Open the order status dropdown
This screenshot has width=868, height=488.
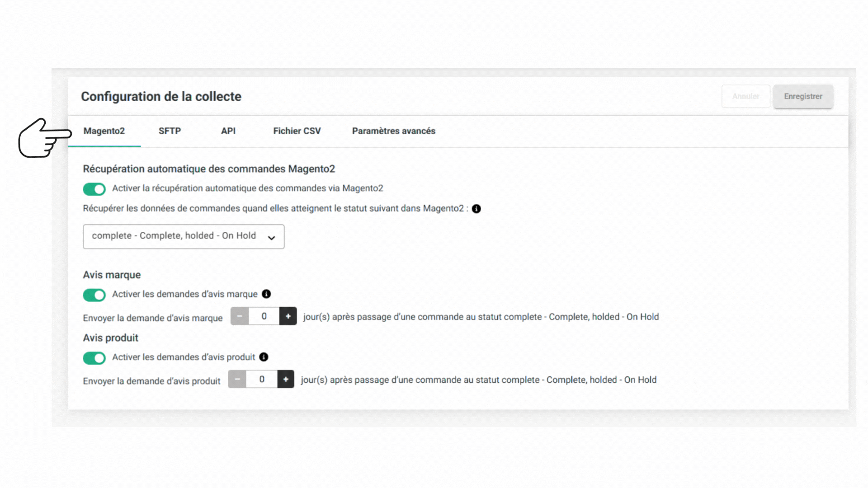(x=184, y=236)
